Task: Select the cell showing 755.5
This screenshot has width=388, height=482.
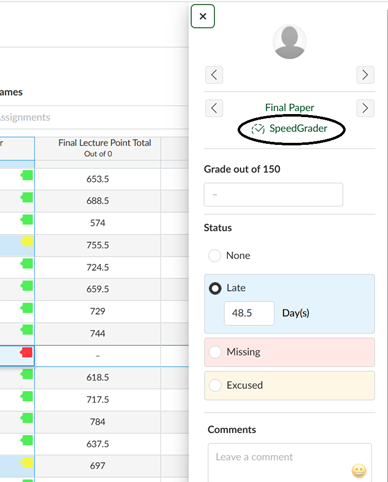Action: pos(98,245)
